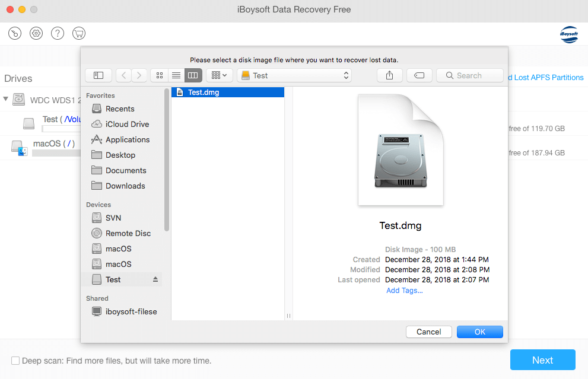Collapse the WDC WDS1 drive tree
Screen dimensions: 588x379
tap(6, 100)
